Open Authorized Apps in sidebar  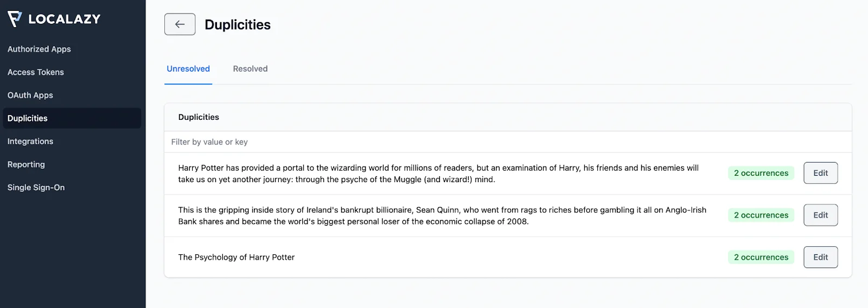pos(39,49)
